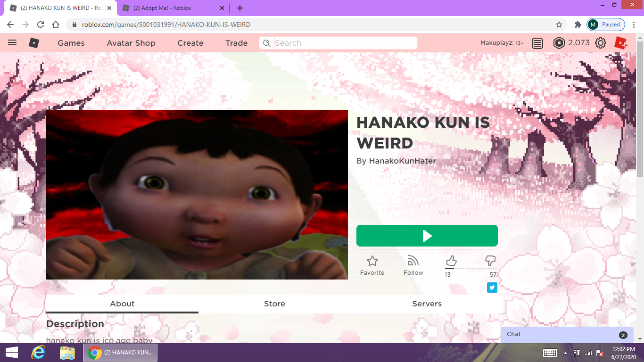Go forward to the next page
The image size is (644, 362).
pyautogui.click(x=25, y=25)
